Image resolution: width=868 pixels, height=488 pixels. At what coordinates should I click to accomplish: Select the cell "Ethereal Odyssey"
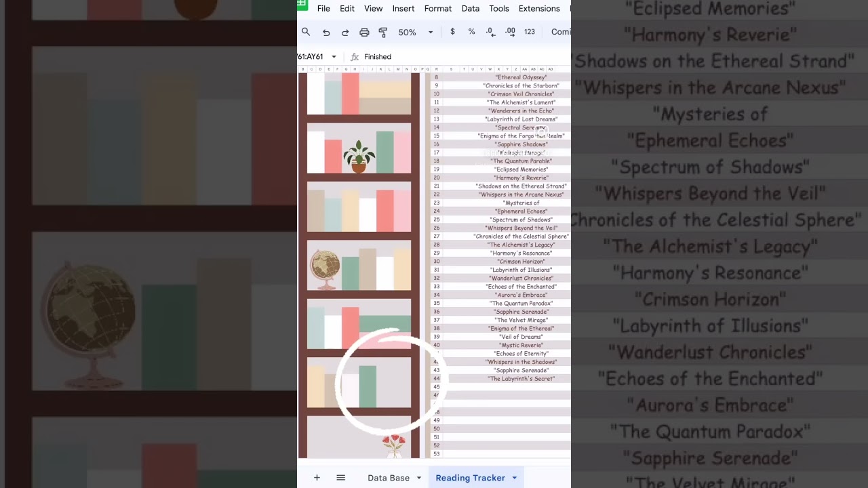coord(521,77)
